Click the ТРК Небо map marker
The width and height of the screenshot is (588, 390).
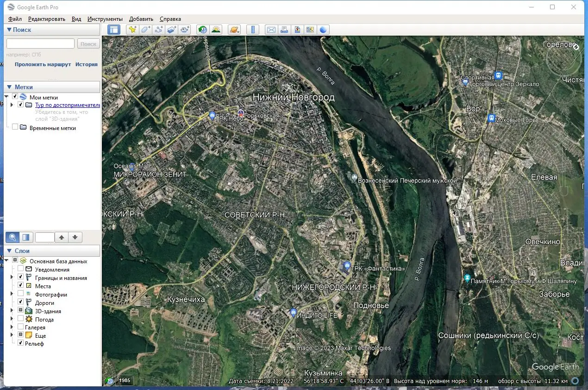click(212, 116)
